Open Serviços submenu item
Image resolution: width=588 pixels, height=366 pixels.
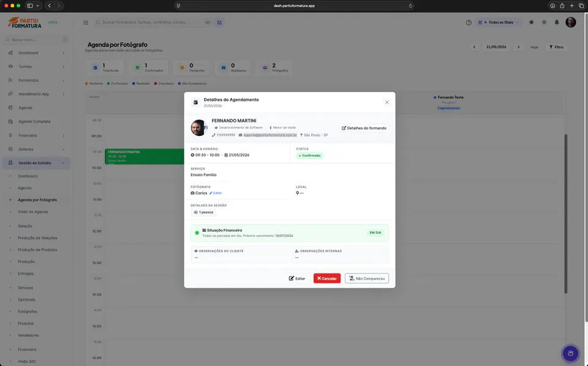tap(26, 288)
